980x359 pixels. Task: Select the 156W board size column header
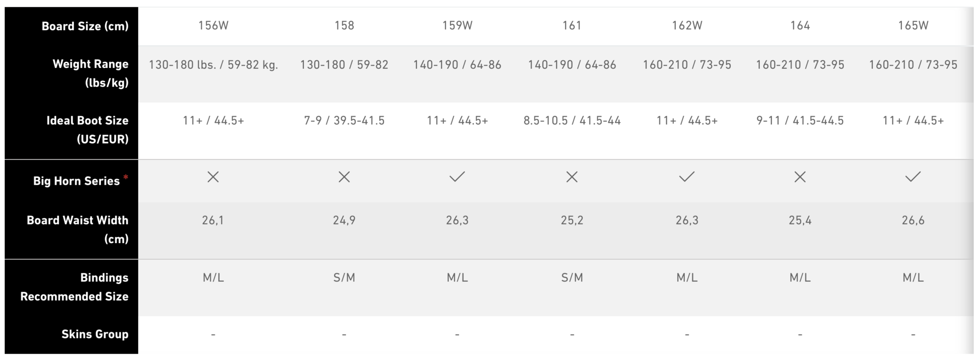tap(213, 25)
